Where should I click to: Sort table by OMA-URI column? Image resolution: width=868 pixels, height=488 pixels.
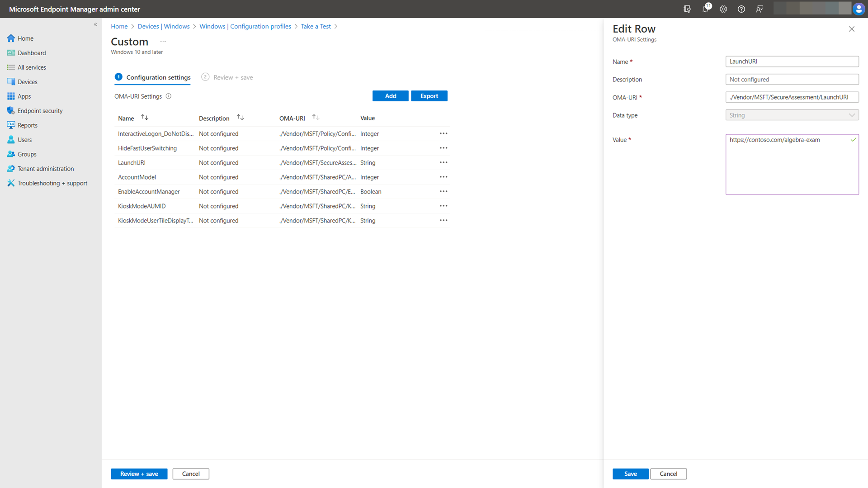click(316, 118)
